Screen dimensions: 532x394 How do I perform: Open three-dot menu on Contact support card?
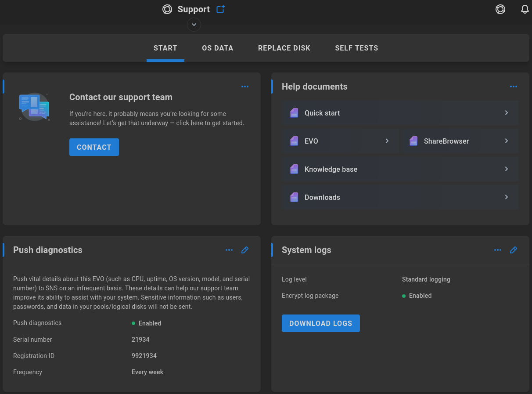245,87
